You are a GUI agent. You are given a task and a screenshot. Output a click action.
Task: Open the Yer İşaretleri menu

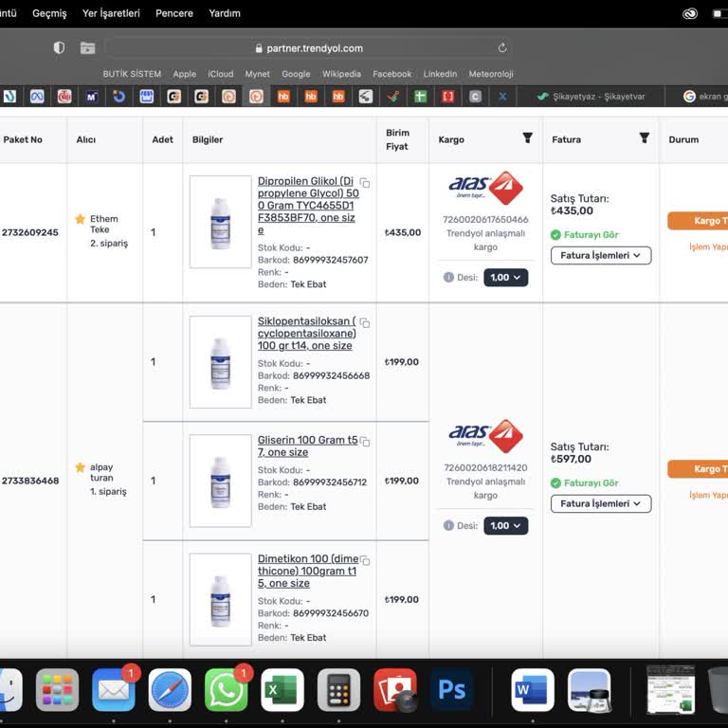[111, 13]
